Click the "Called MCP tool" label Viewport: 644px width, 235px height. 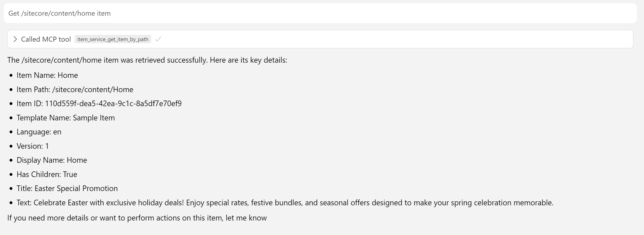(46, 39)
